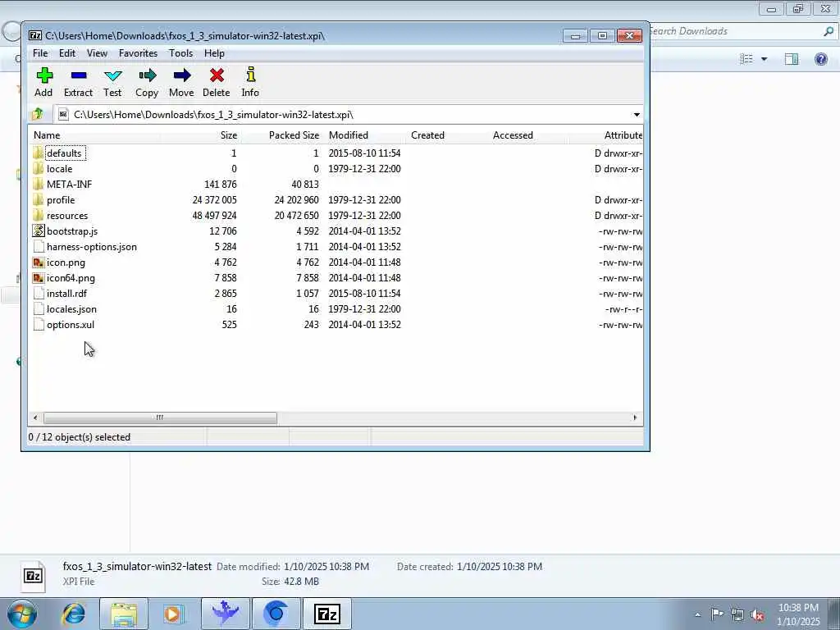Image resolution: width=840 pixels, height=630 pixels.
Task: Click the network tray icon
Action: pyautogui.click(x=737, y=614)
